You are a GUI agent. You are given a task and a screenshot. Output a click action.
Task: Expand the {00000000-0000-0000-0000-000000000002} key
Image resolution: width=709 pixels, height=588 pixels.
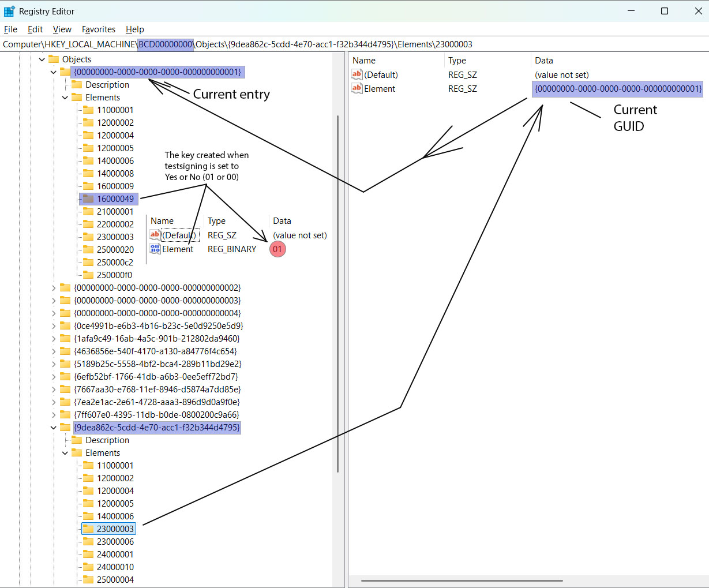tap(53, 287)
